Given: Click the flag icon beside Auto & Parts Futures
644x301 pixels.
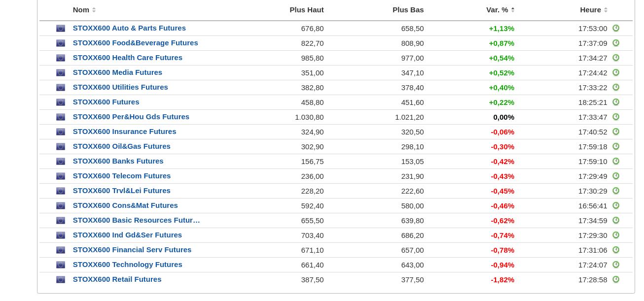Looking at the screenshot, I should coord(61,29).
